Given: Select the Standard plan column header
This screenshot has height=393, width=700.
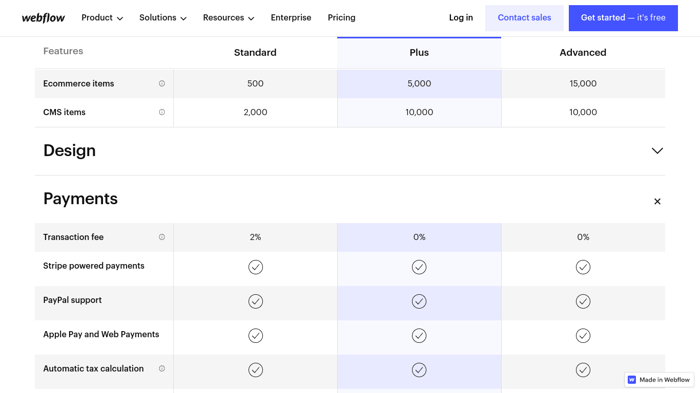Looking at the screenshot, I should 255,53.
